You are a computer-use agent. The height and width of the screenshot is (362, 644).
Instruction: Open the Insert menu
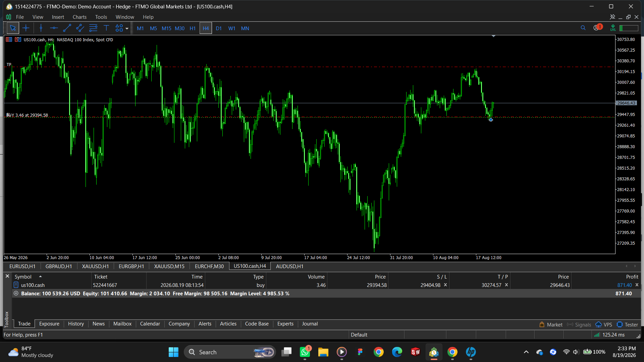[x=58, y=17]
